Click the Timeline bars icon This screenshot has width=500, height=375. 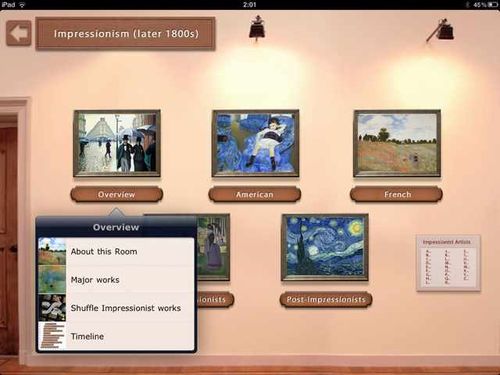52,336
